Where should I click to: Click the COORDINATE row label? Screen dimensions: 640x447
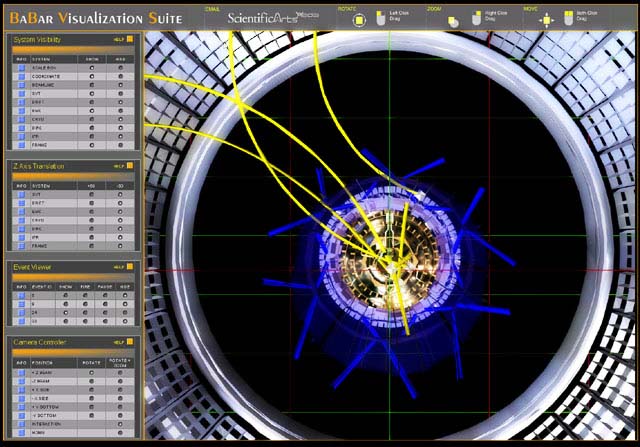coord(46,76)
